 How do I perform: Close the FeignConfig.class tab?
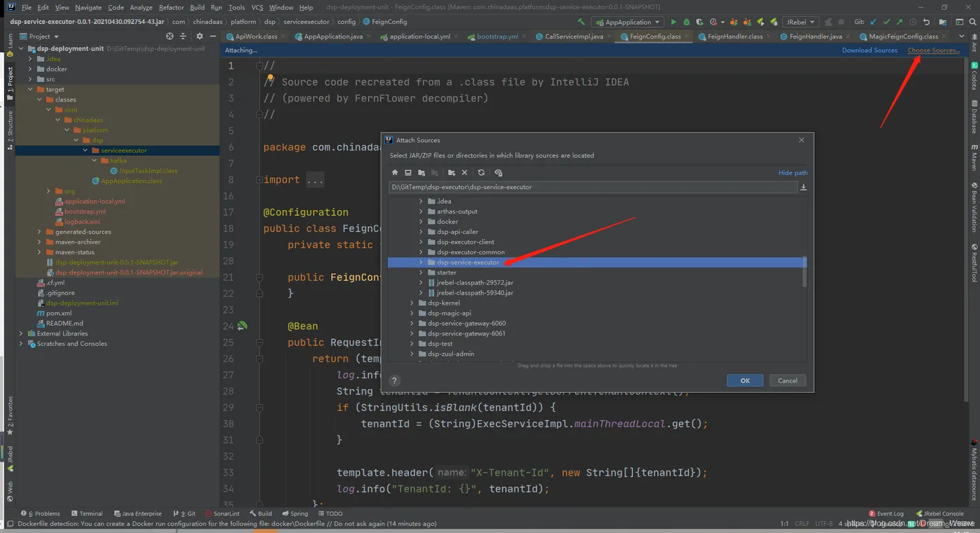tap(687, 36)
